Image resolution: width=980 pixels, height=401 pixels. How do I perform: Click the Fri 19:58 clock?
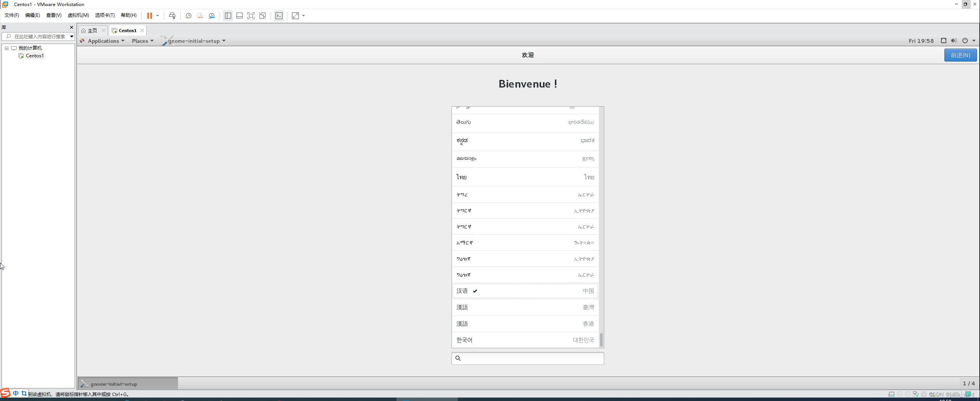921,41
